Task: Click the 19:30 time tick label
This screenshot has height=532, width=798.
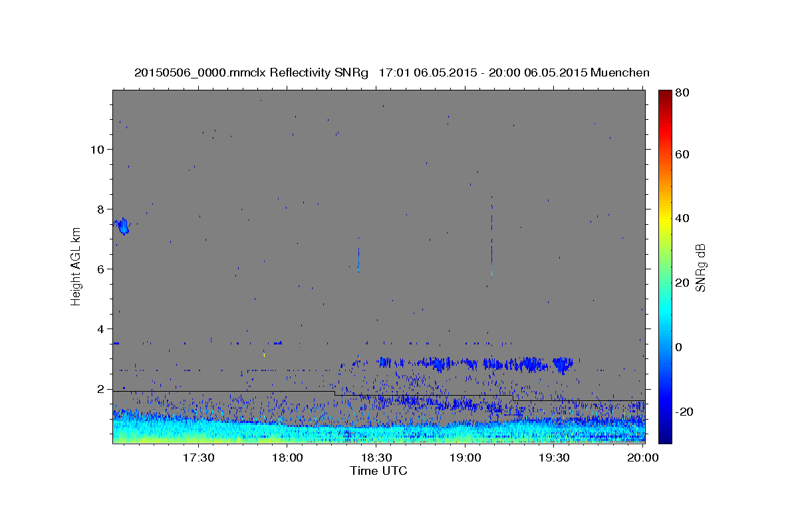Action: 555,458
